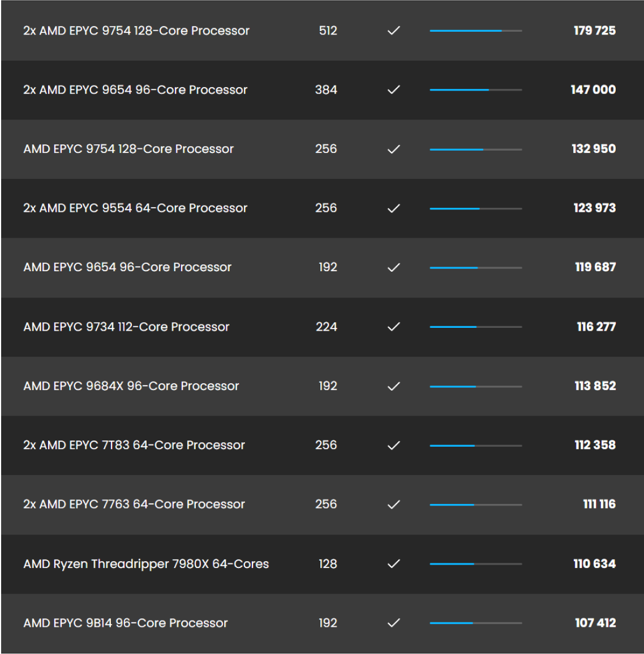Click checkmark beside AMD EPYC 9734 112-Core
Viewport: 644px width, 654px height.
point(394,327)
